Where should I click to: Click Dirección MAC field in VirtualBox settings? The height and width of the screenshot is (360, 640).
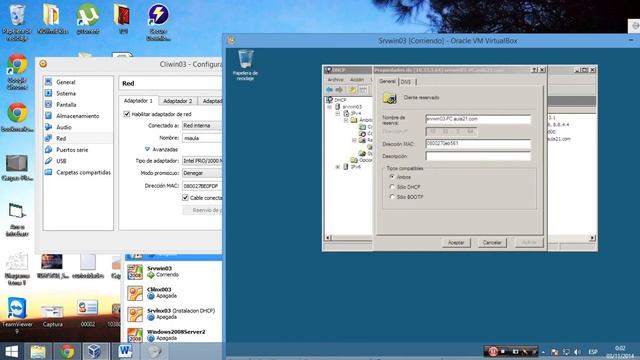point(202,186)
